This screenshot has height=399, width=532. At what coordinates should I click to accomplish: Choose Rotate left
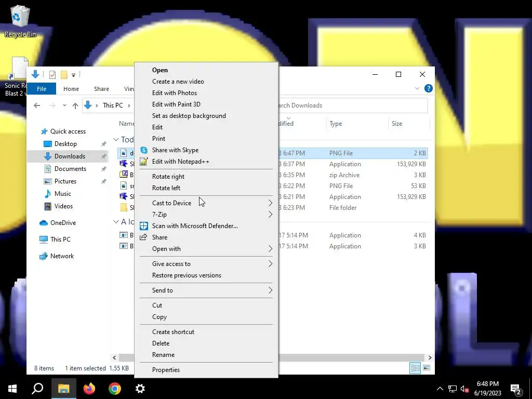(x=206, y=188)
